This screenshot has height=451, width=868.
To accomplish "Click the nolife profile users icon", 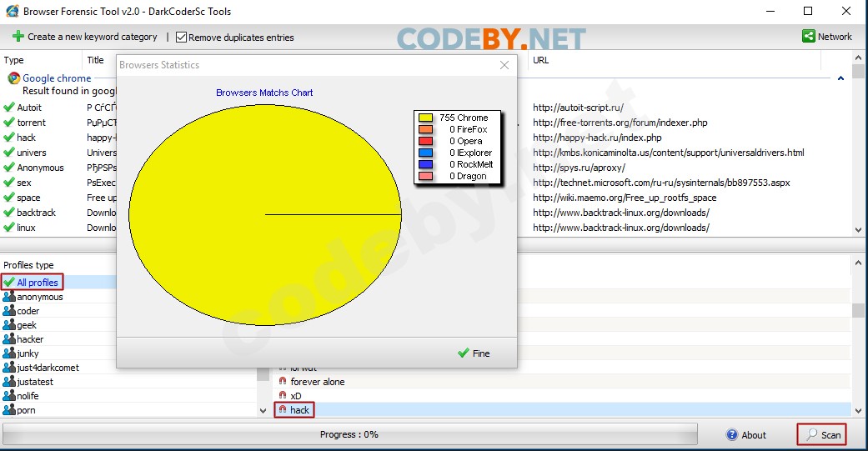I will click(x=9, y=395).
